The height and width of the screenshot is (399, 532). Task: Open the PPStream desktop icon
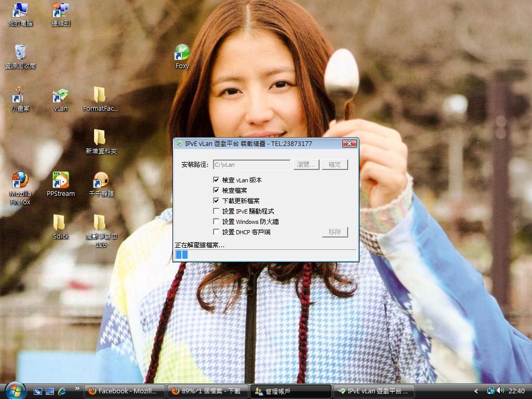point(61,181)
